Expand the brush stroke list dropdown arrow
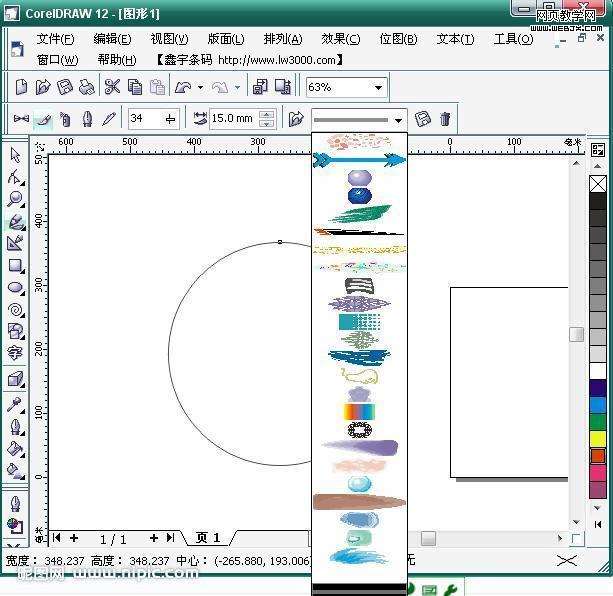 pos(398,120)
